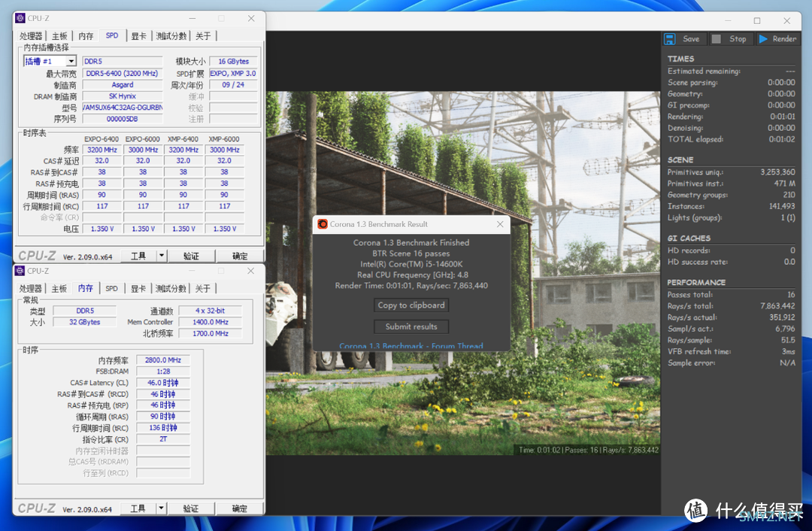Click the Copy to clipboard button

pyautogui.click(x=411, y=305)
